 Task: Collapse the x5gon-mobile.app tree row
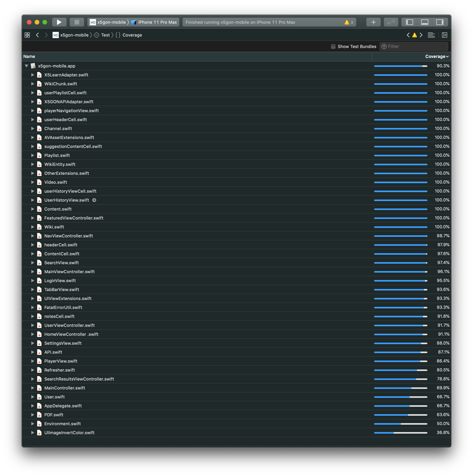26,66
